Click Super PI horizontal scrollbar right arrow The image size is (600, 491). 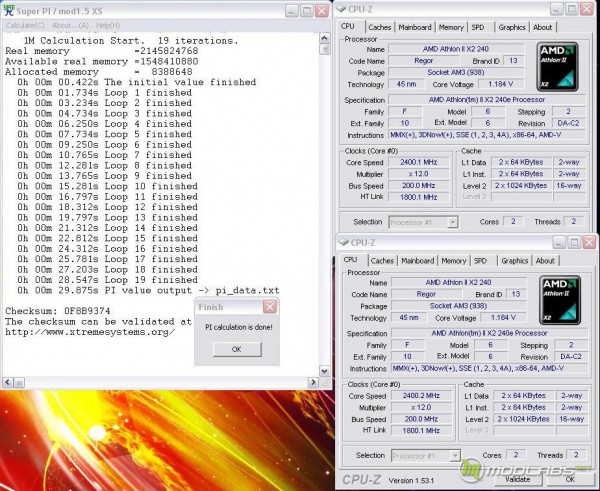point(313,382)
